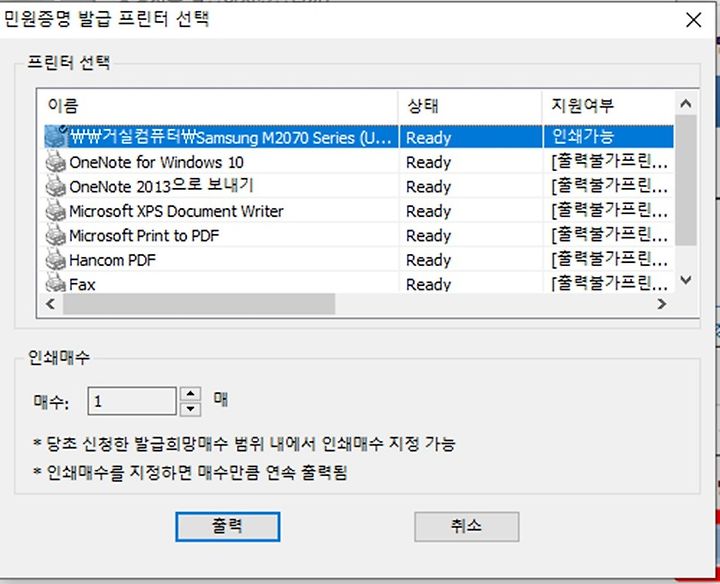Viewport: 720px width, 584px height.
Task: Click the horizontal scrollbar thumb
Action: pyautogui.click(x=199, y=304)
